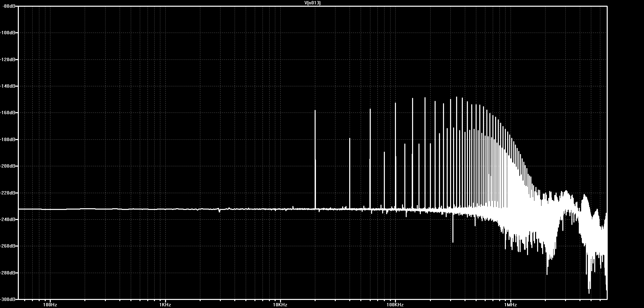
Task: Select the 1KHz frequency axis label
Action: [165, 305]
